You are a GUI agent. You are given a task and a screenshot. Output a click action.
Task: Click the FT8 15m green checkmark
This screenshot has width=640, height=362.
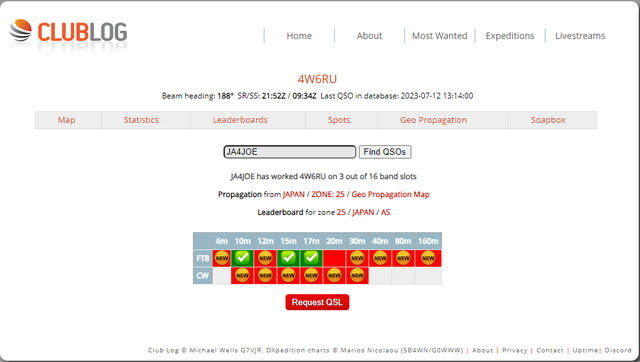pos(288,258)
